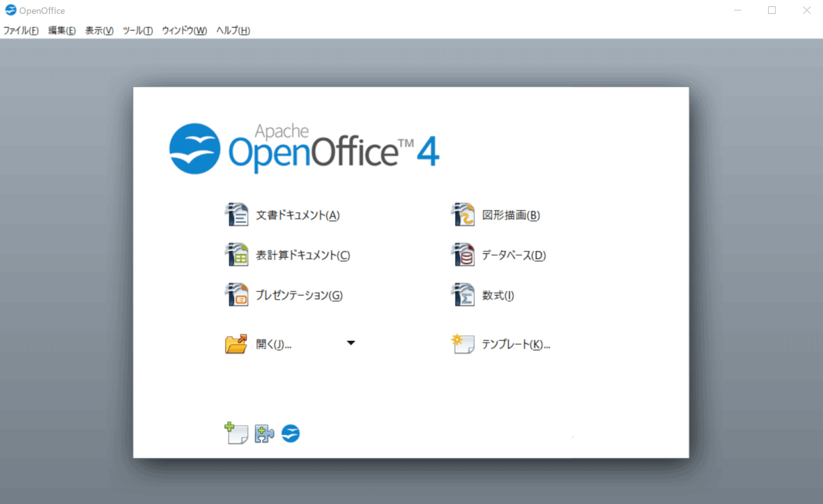Click the open folder icon

coord(236,344)
